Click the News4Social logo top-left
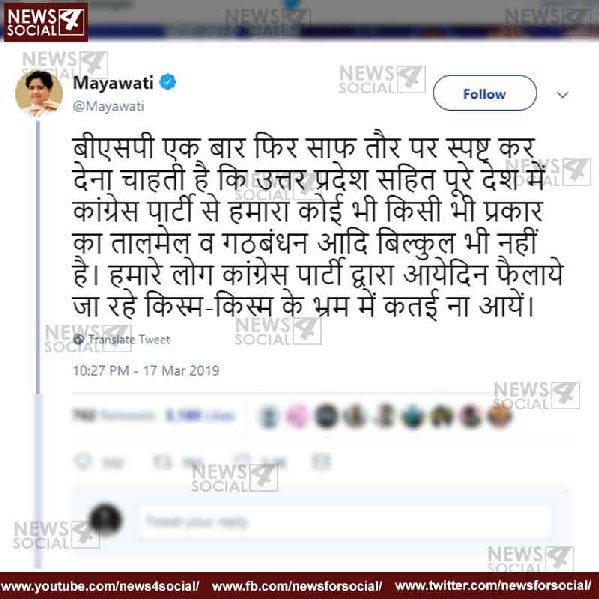This screenshot has height=599, width=599. pos(46,22)
